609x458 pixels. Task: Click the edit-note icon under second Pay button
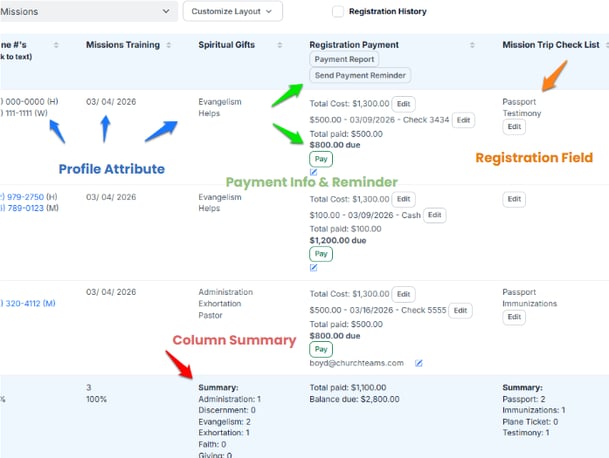click(x=314, y=267)
